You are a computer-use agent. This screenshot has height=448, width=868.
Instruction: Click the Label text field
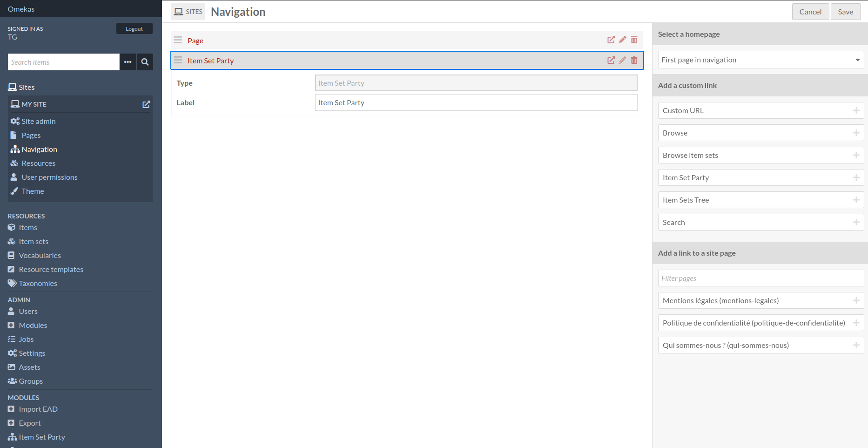[x=476, y=102]
